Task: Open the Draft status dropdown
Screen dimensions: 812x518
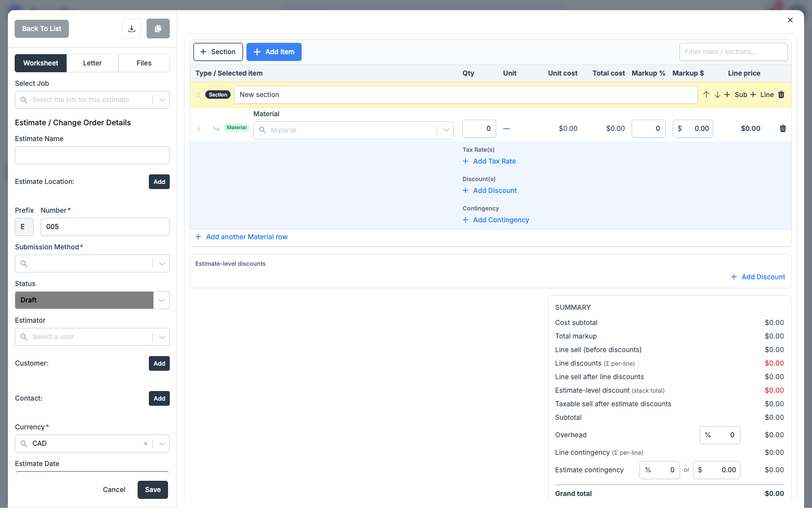Action: click(x=161, y=300)
